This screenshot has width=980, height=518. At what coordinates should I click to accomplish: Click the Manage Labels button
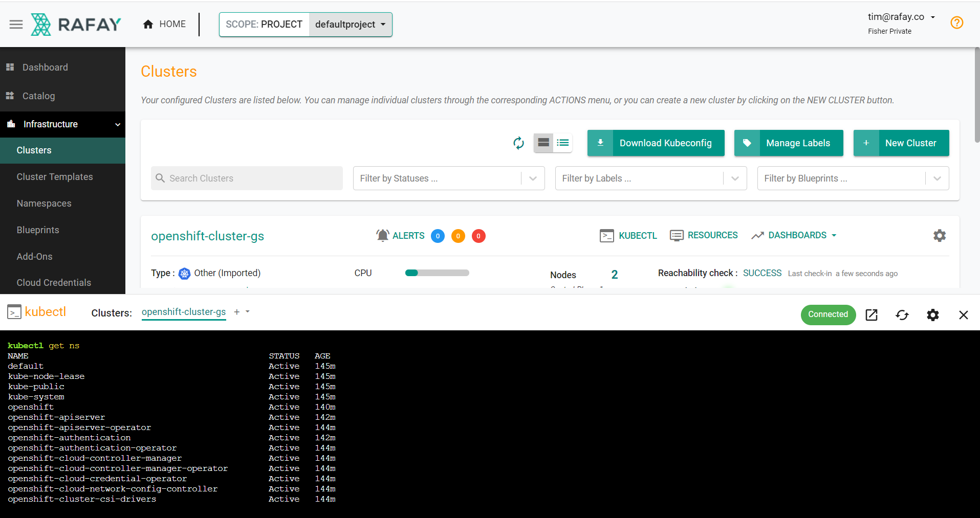(789, 143)
